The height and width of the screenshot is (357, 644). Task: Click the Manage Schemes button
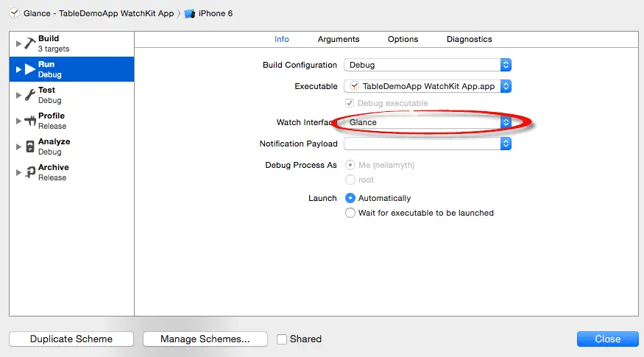206,339
